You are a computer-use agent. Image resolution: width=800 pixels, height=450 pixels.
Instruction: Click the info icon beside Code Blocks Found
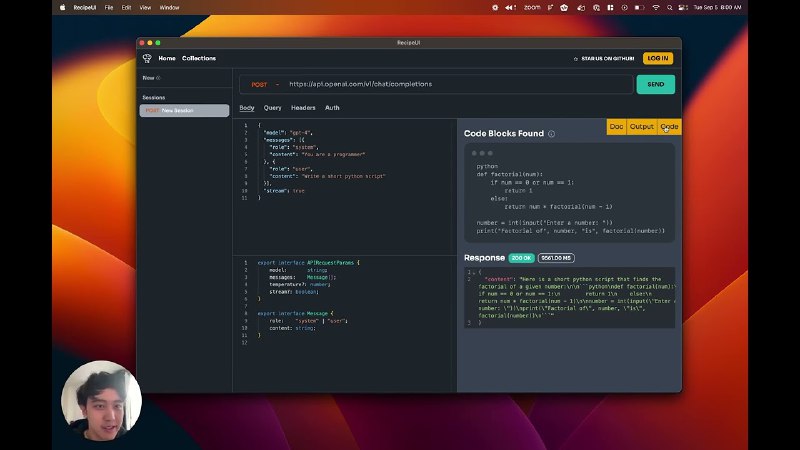click(552, 134)
